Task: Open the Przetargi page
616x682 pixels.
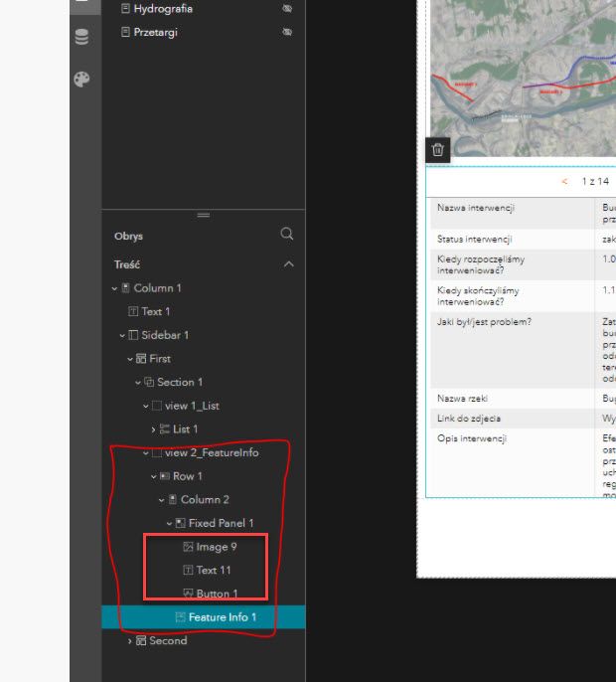Action: pyautogui.click(x=155, y=32)
